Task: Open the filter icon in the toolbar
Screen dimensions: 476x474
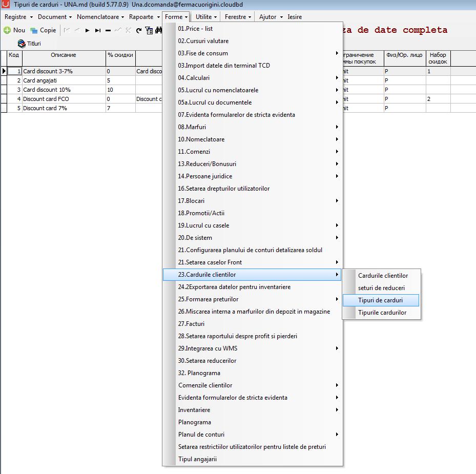Action: [x=149, y=30]
